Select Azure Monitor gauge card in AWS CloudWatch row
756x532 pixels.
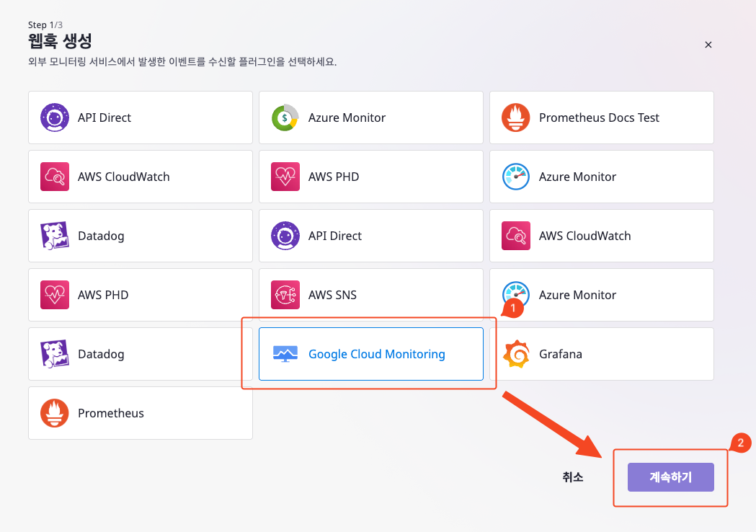601,177
